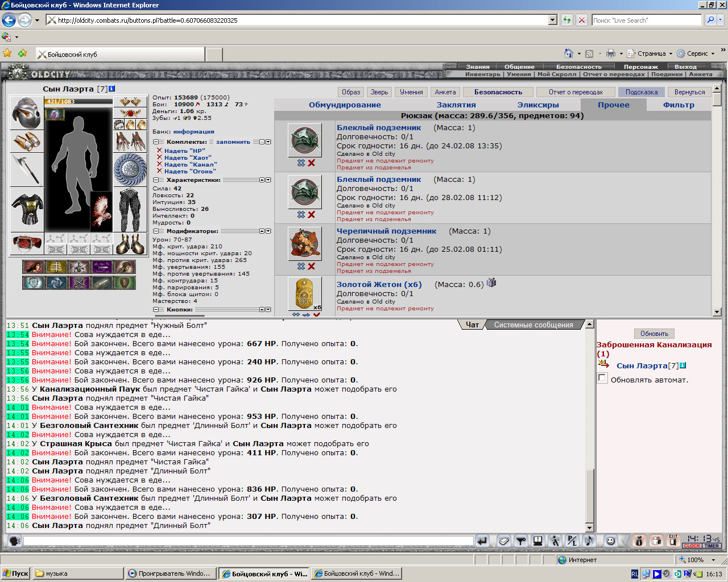This screenshot has width=728, height=582.
Task: Click the character info icon by name
Action: click(111, 89)
